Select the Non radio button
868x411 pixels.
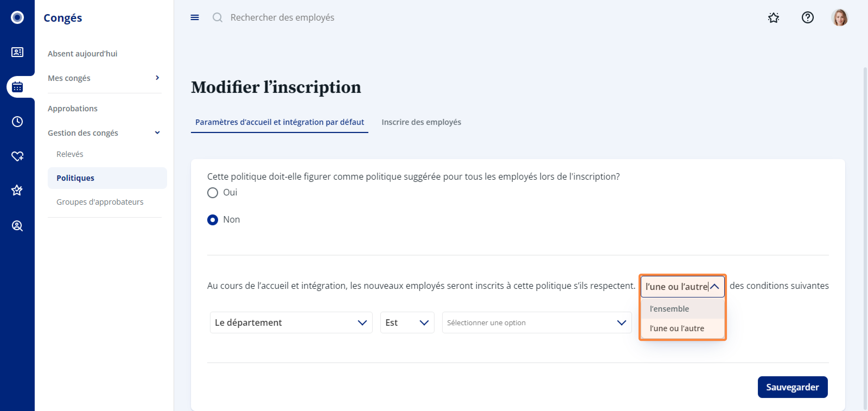click(213, 220)
